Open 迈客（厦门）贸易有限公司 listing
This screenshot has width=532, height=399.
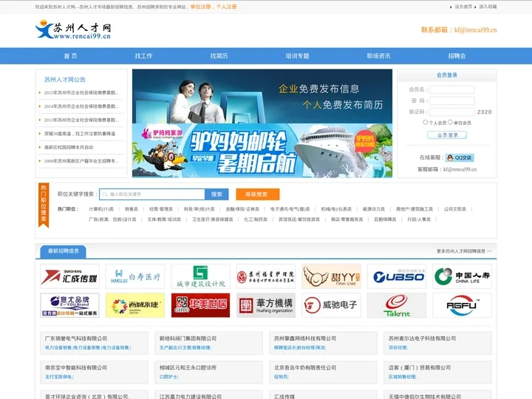(420, 367)
